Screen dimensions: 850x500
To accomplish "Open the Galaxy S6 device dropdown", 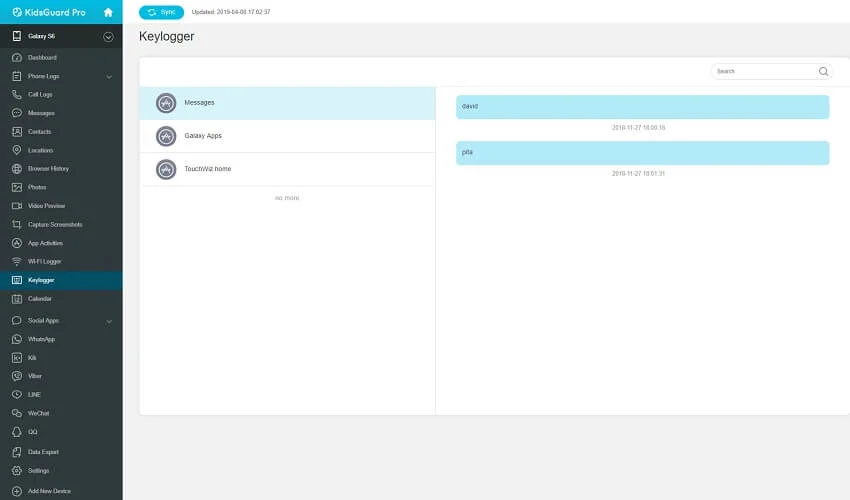I will pyautogui.click(x=108, y=37).
